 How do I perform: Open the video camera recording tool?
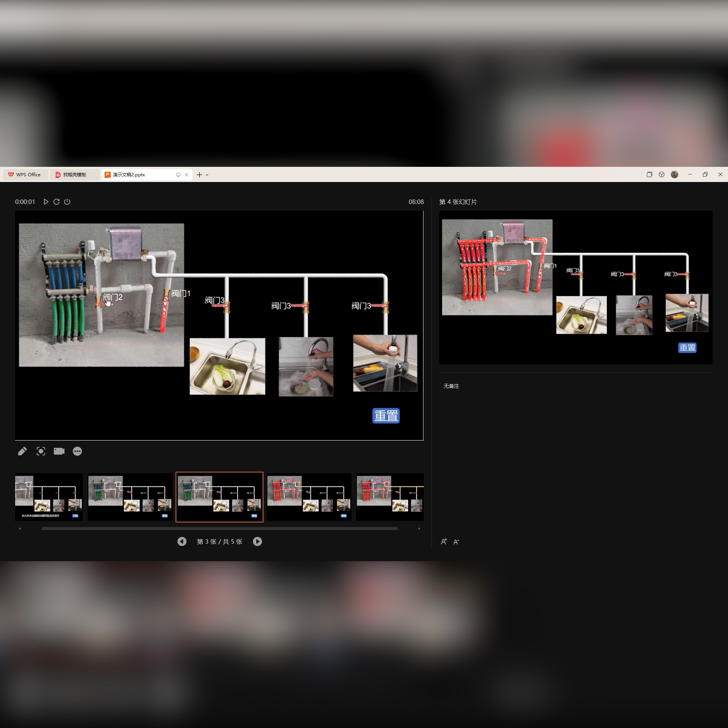pyautogui.click(x=59, y=451)
